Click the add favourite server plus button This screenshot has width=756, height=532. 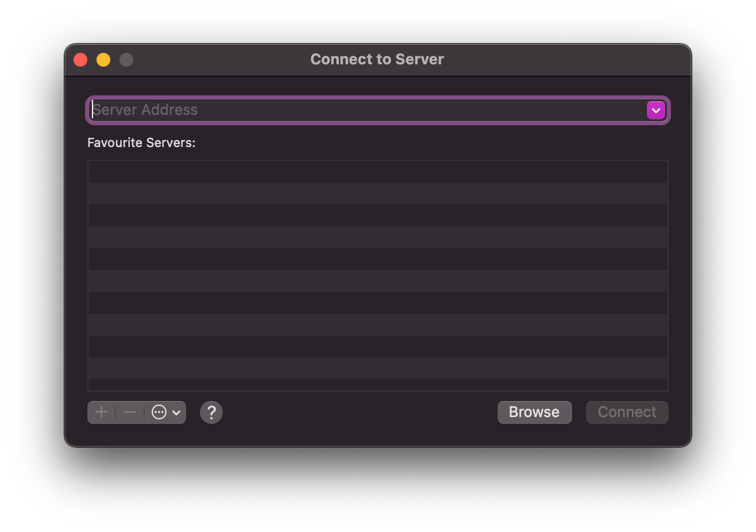coord(102,412)
